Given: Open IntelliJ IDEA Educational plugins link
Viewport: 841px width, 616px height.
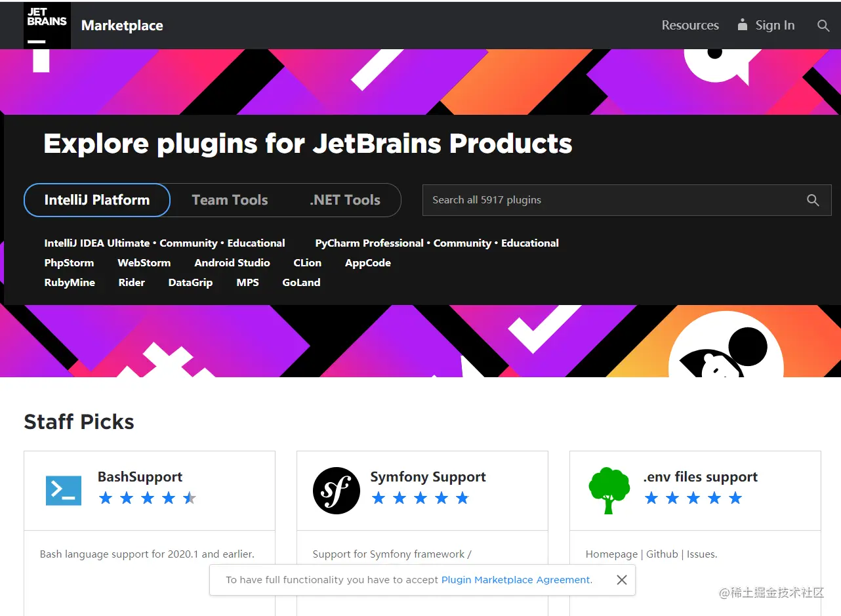Looking at the screenshot, I should 256,243.
